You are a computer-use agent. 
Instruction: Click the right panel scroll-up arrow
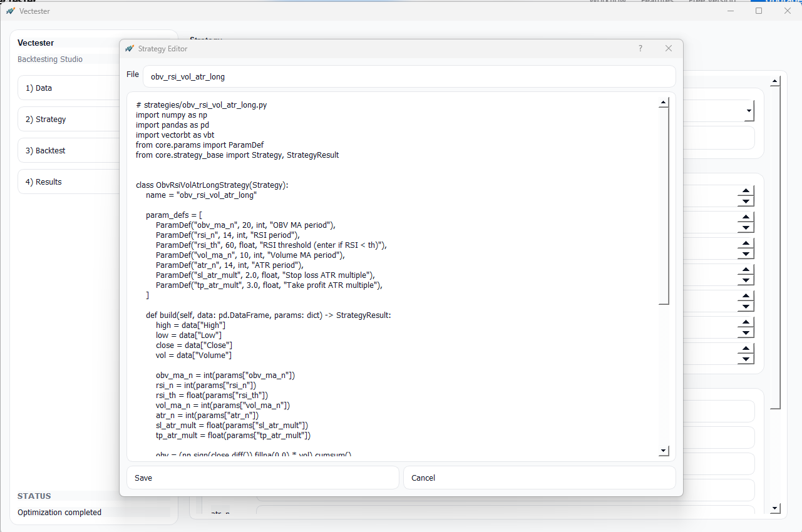pos(774,80)
